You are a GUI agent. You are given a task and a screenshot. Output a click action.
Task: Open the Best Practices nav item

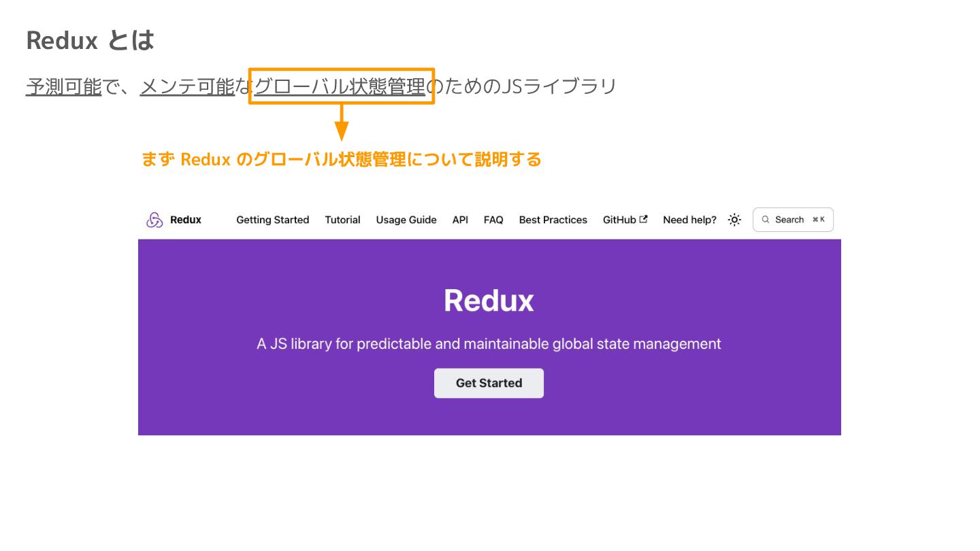tap(553, 220)
